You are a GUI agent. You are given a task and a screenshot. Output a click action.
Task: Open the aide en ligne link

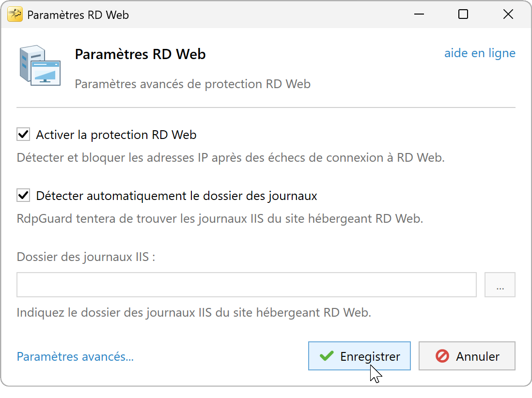coord(480,53)
